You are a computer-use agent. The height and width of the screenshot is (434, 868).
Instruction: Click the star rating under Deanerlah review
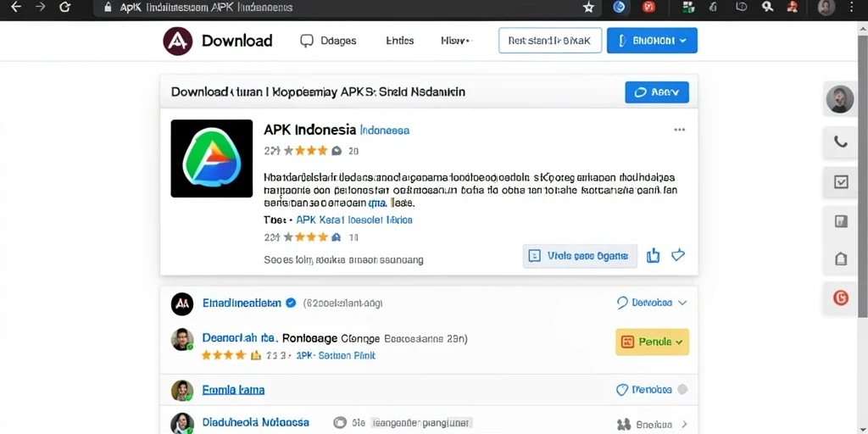[x=224, y=355]
